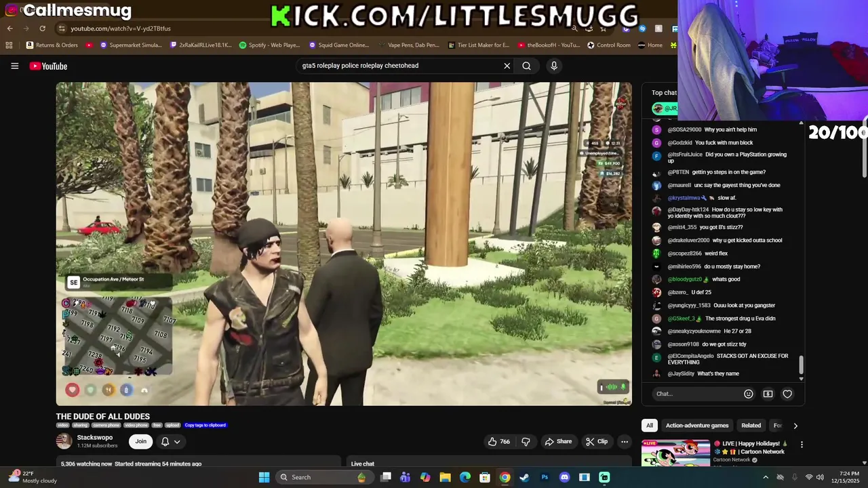Click the YouTube logo

(x=48, y=66)
